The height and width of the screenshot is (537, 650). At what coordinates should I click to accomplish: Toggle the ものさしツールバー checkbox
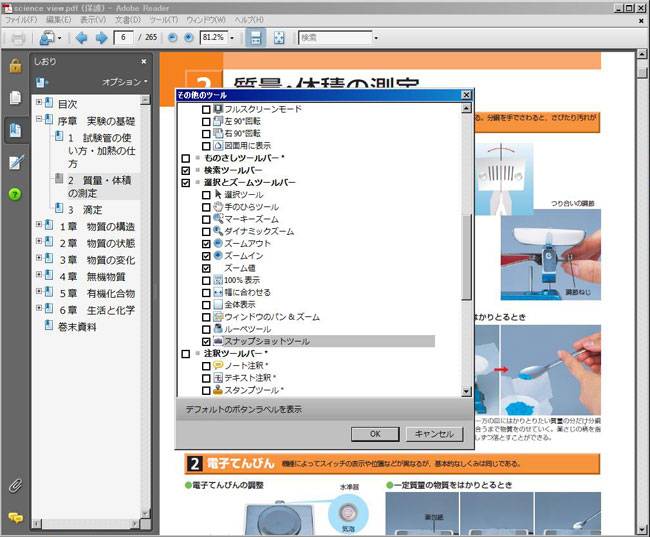pos(186,158)
